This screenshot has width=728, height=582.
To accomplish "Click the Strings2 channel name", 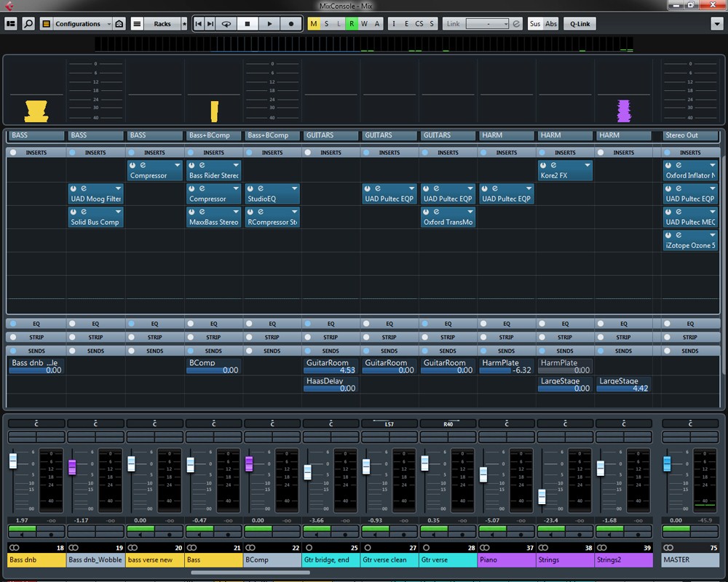I will coord(624,559).
